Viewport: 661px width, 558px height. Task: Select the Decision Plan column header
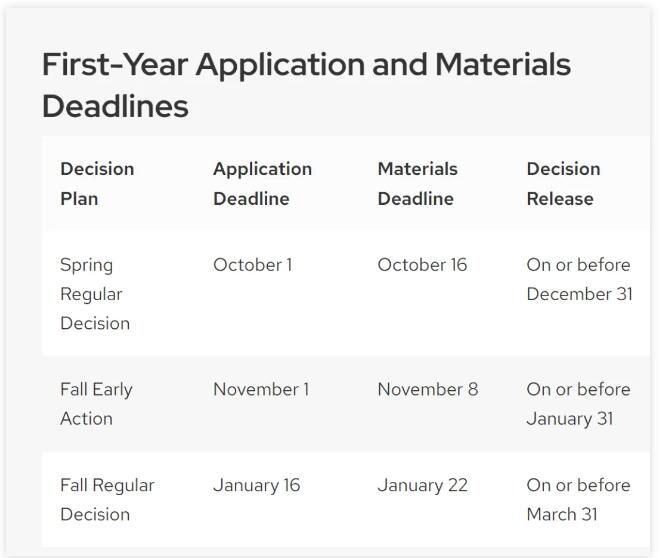(x=97, y=184)
